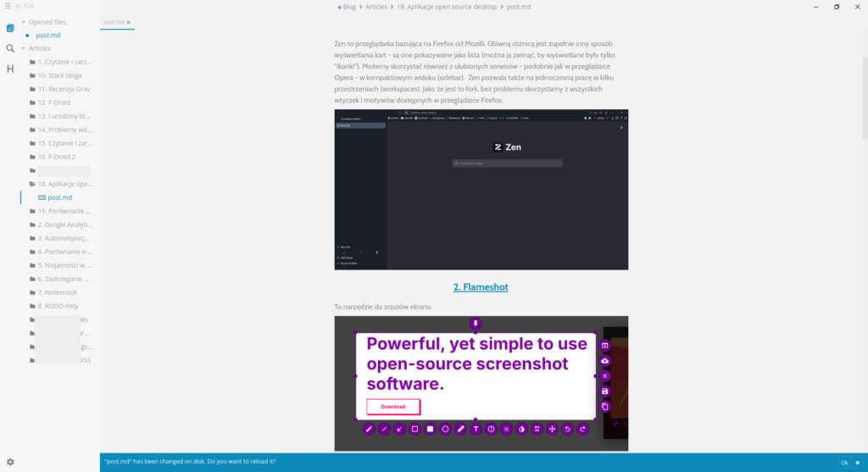Minimize the Zettlr window
This screenshot has height=472, width=868.
(816, 7)
